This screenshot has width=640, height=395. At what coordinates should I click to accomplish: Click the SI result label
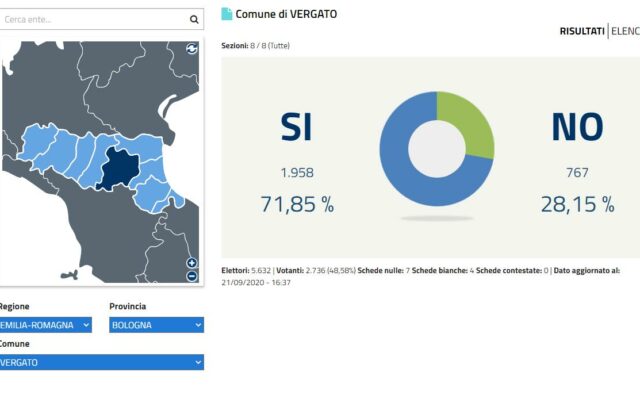297,127
